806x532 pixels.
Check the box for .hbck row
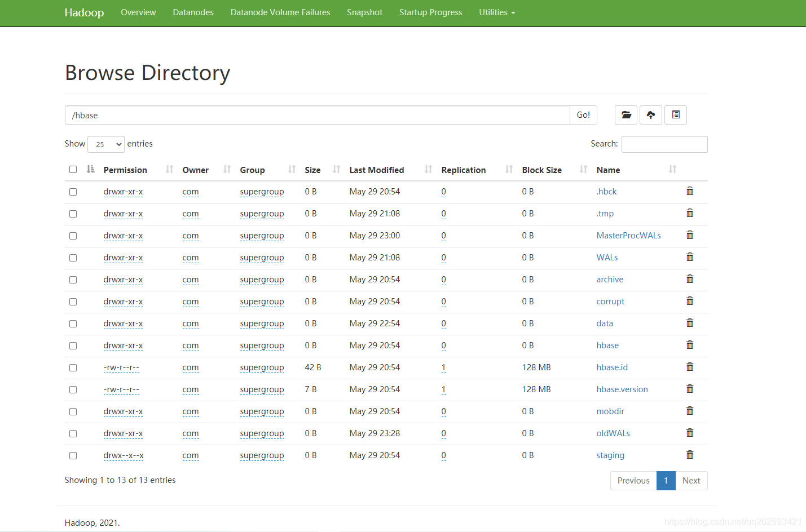pos(73,192)
